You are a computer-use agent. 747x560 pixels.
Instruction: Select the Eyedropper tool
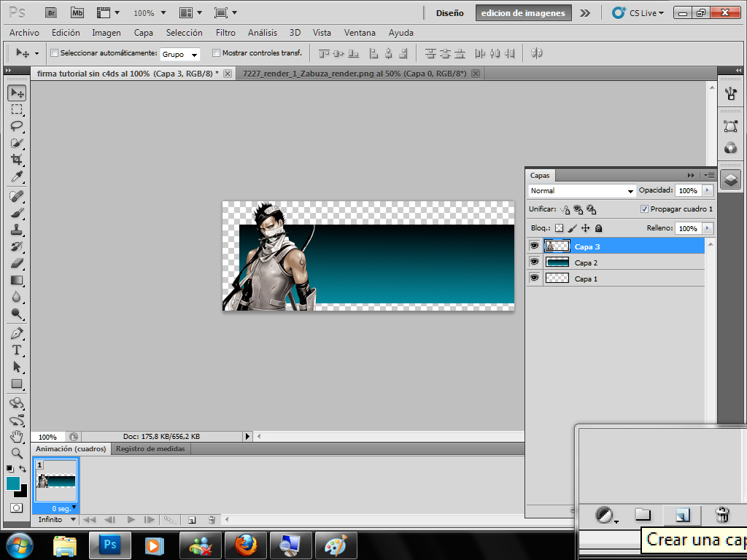pyautogui.click(x=17, y=176)
